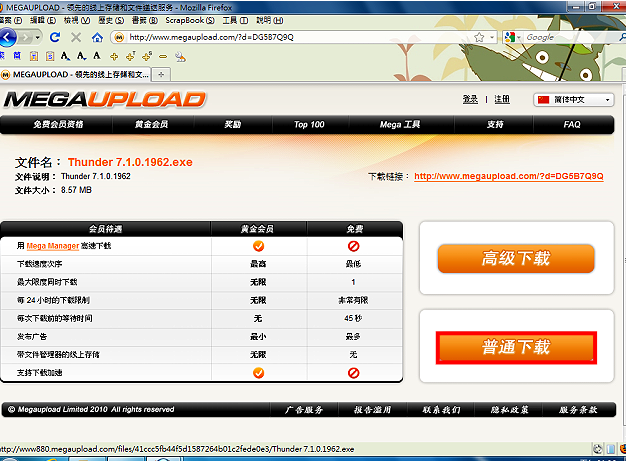
Task: Stop loading with the grey X icon
Action: point(76,38)
